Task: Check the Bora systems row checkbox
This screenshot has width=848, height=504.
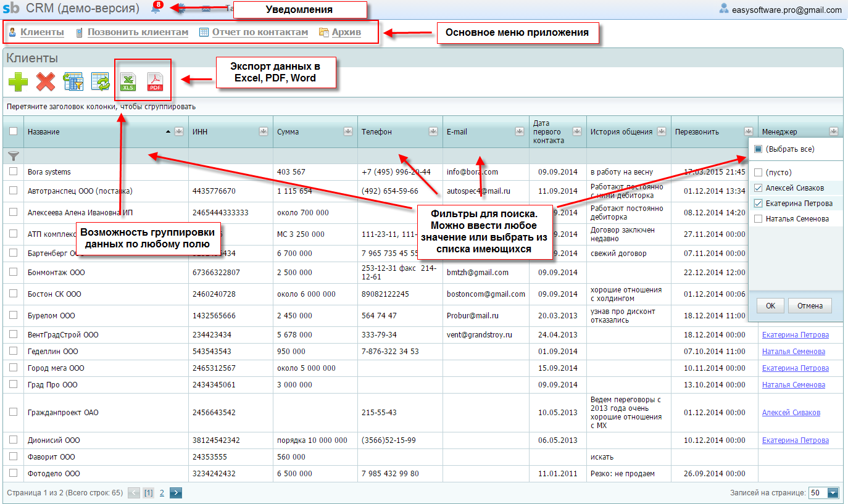Action: coord(14,171)
